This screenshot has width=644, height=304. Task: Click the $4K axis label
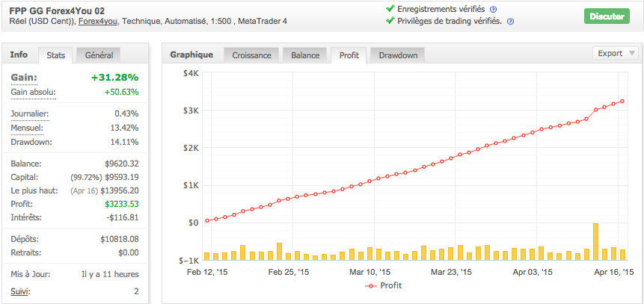coord(191,73)
